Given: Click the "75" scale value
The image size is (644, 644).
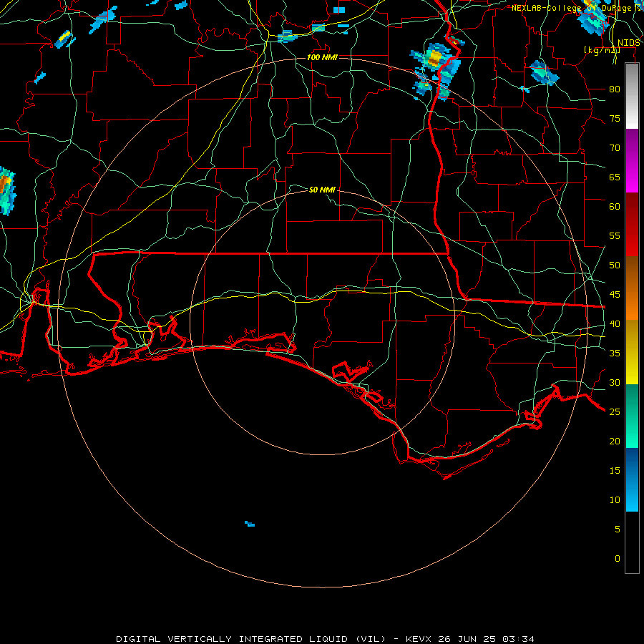Looking at the screenshot, I should (x=615, y=119).
